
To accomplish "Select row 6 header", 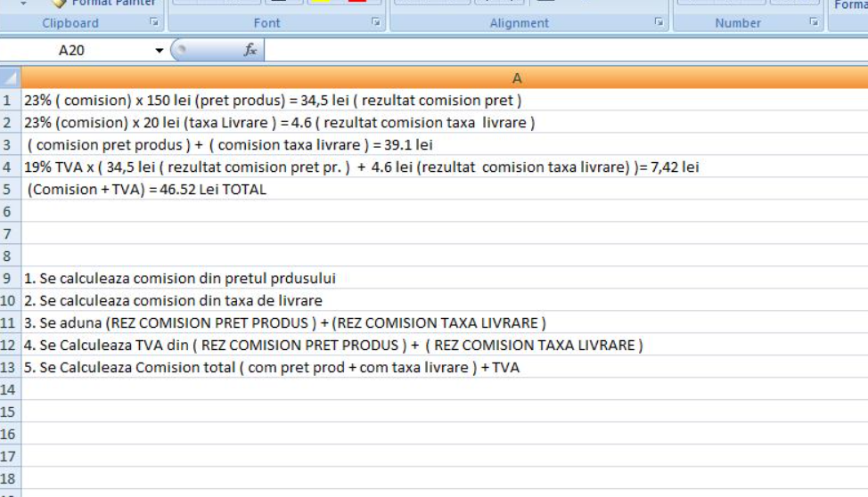I will pyautogui.click(x=10, y=211).
